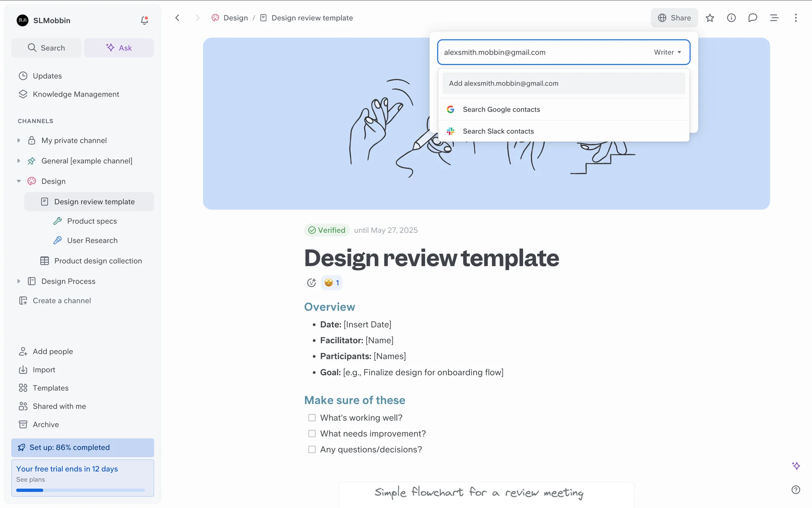Open the comments bubble icon
Viewport: 812px width, 508px height.
coord(752,18)
